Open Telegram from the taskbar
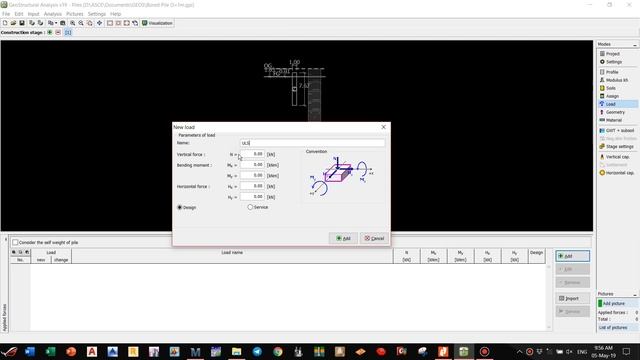This screenshot has width=640, height=360. coord(257,351)
